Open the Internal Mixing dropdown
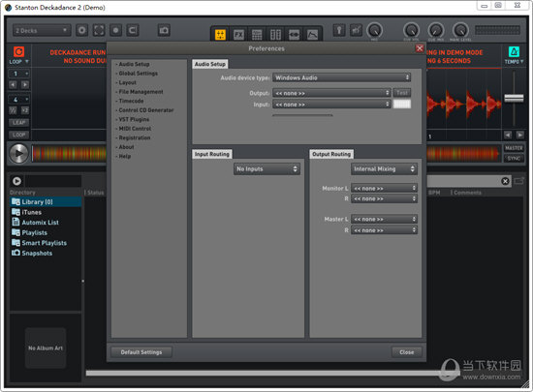 click(x=384, y=169)
